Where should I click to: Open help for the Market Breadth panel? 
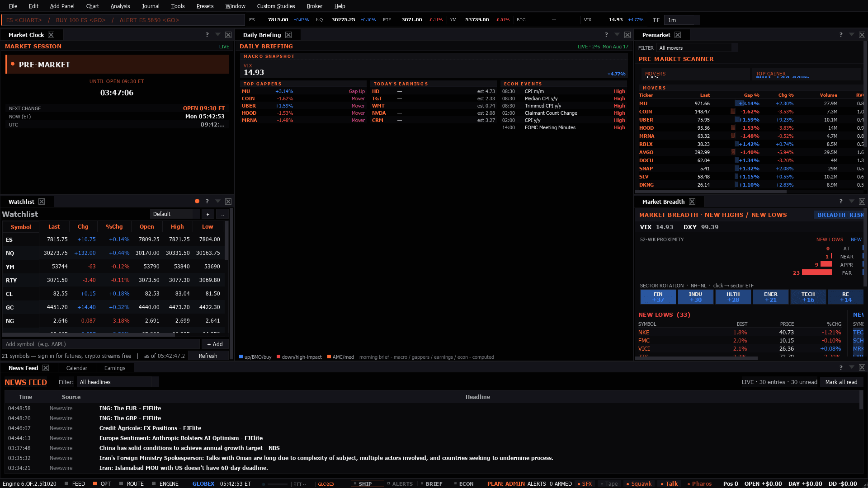(841, 202)
